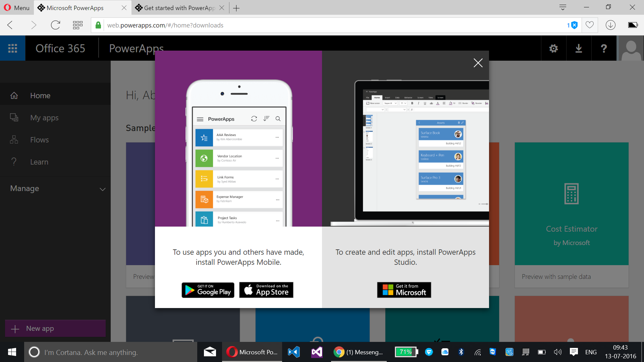The image size is (644, 362).
Task: Go back in browser history
Action: pyautogui.click(x=10, y=25)
